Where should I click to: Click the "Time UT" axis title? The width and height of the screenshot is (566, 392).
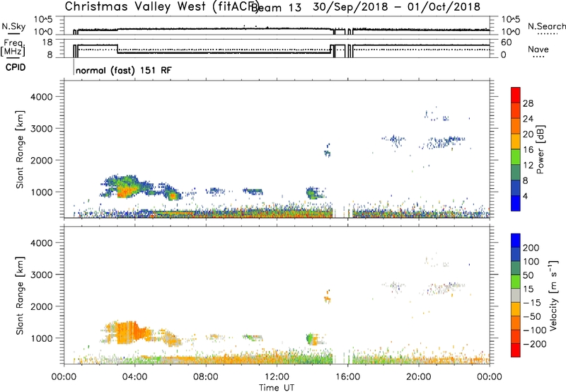coord(277,388)
